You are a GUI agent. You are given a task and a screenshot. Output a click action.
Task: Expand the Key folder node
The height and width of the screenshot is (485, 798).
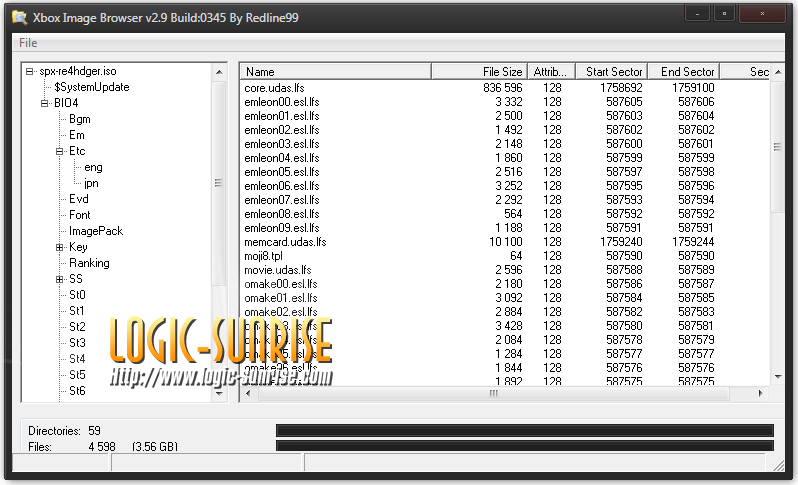click(x=60, y=247)
